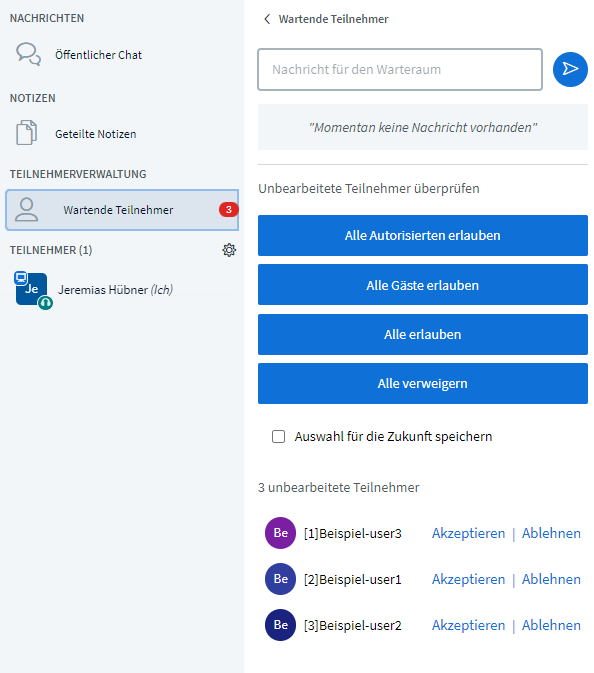Open the Öffentlicher Chat speech bubble icon

28,54
